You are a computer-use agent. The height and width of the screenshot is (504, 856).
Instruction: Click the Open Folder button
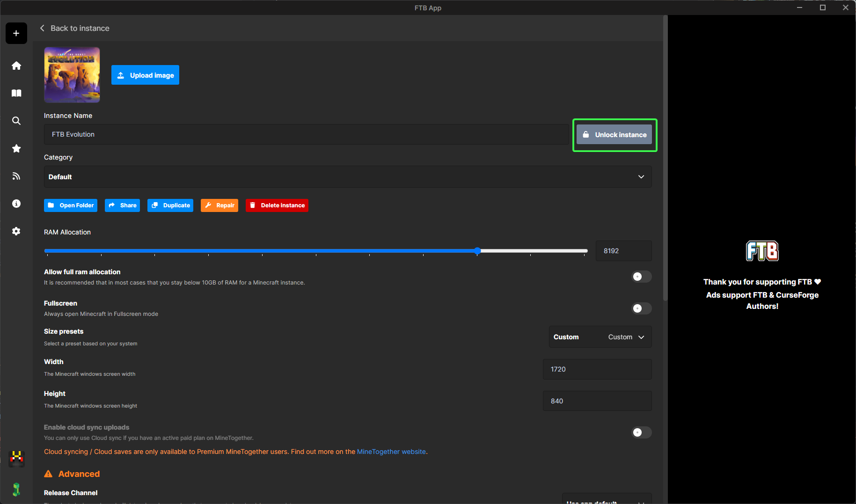click(71, 205)
